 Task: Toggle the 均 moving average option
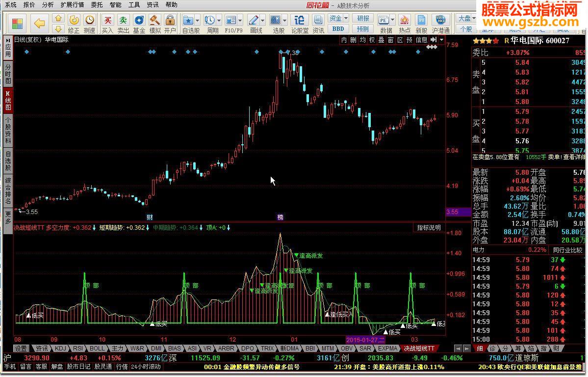(362, 40)
